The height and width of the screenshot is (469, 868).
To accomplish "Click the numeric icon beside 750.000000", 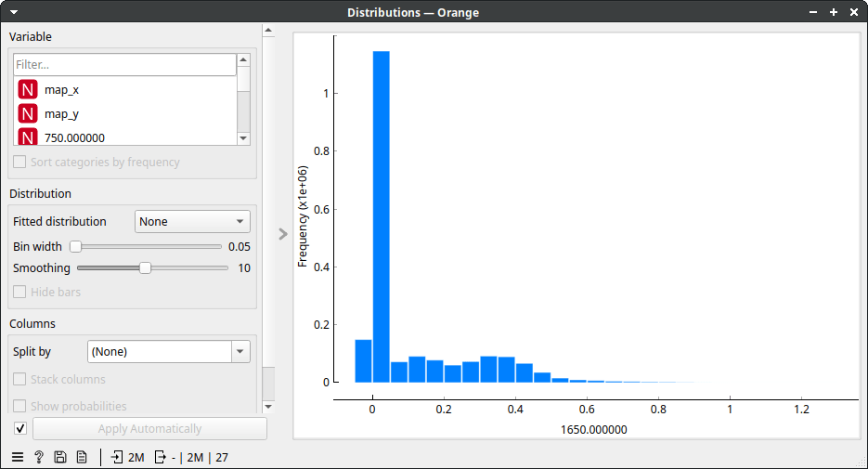I will coord(28,137).
